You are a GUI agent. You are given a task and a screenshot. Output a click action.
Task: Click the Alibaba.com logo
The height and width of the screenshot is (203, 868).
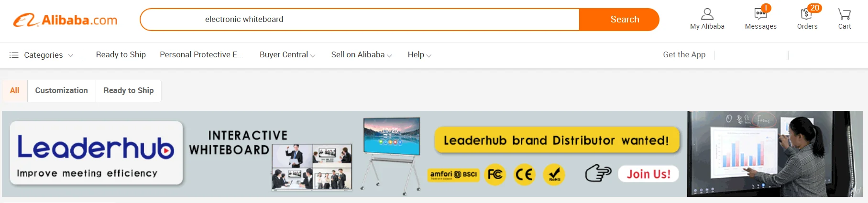[65, 20]
